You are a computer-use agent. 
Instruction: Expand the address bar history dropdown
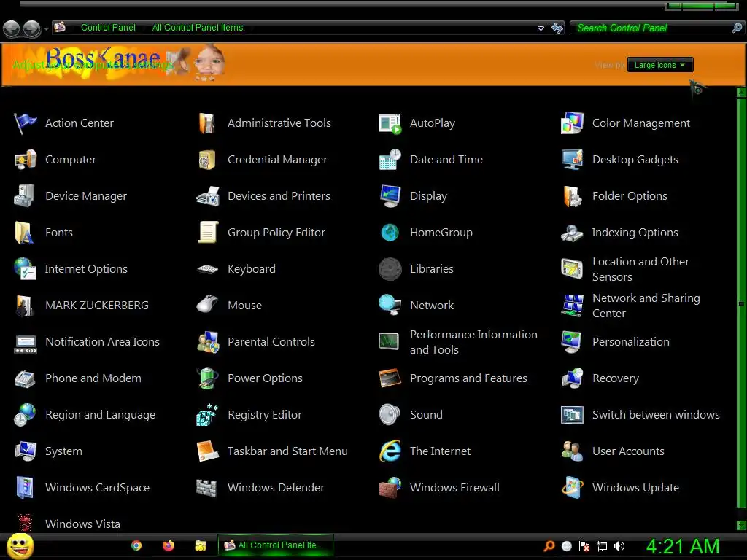click(x=541, y=28)
